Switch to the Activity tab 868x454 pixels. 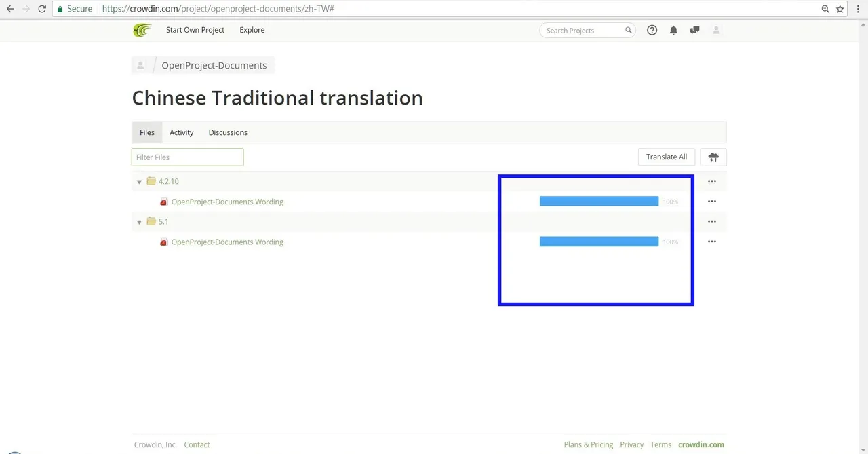coord(182,132)
